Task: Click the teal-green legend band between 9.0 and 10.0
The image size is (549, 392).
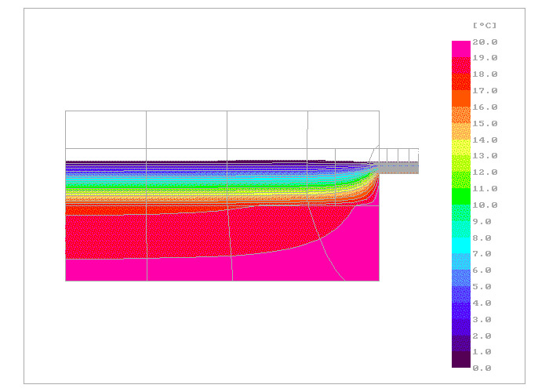Action: click(461, 212)
